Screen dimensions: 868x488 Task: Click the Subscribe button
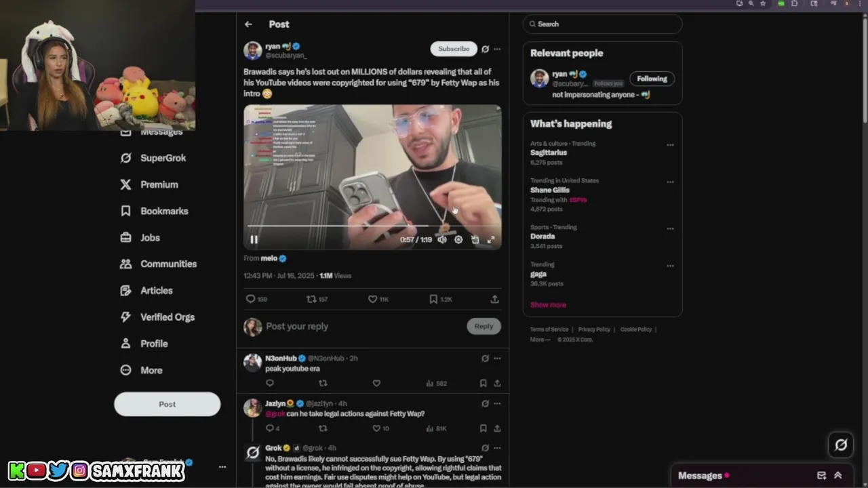pos(454,49)
